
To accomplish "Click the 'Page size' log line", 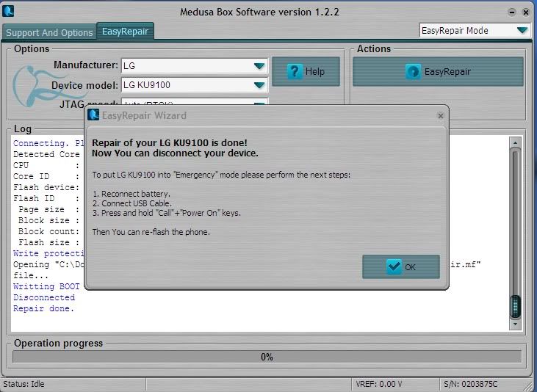I will pos(48,209).
